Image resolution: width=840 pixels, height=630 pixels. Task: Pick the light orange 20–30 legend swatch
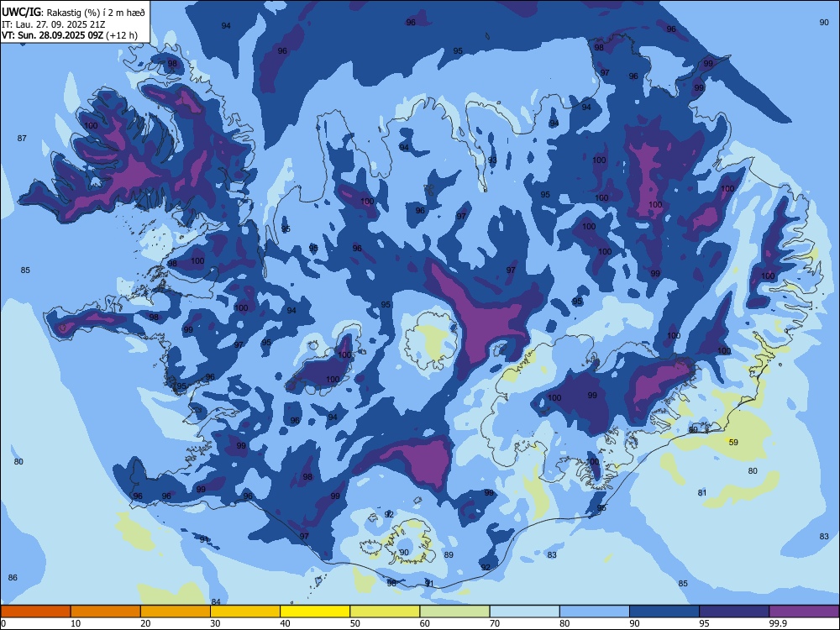176,612
